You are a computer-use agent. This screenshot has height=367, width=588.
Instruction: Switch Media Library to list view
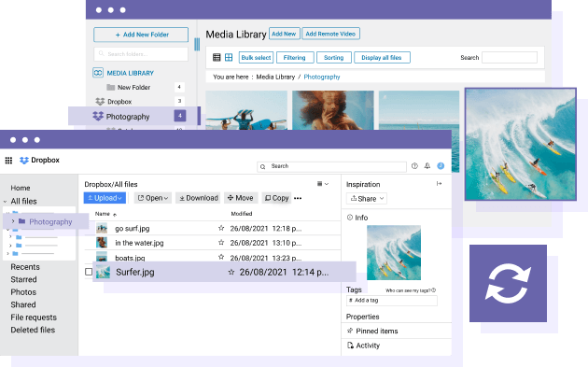pos(217,57)
